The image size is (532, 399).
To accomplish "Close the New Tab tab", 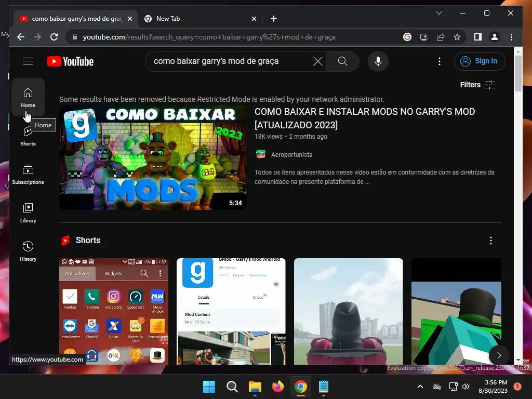I will [x=254, y=19].
